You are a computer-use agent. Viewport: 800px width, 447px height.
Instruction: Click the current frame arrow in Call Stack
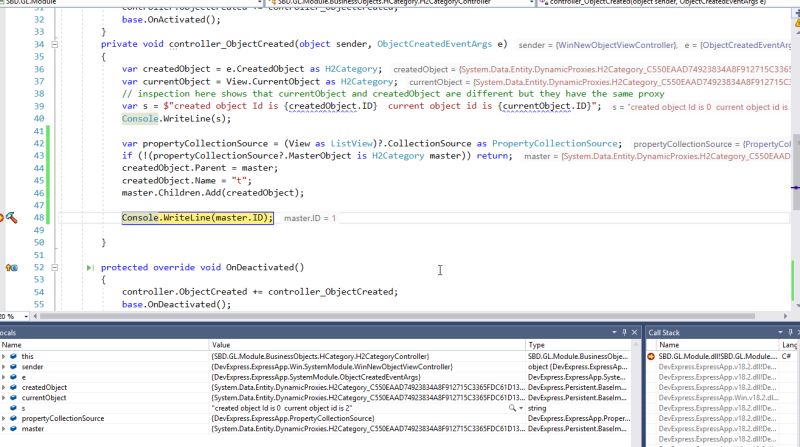[x=651, y=356]
